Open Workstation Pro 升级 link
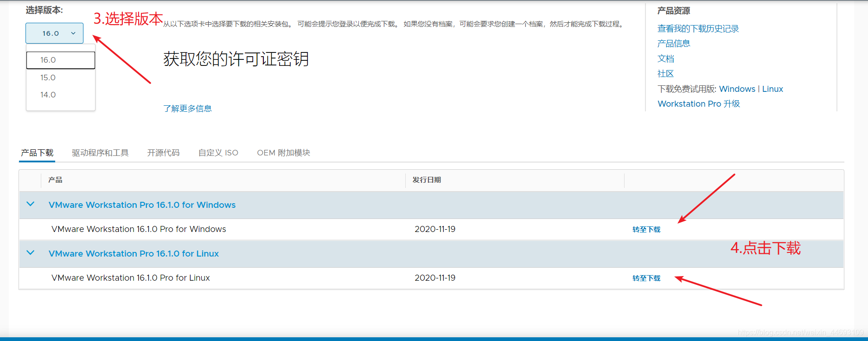The width and height of the screenshot is (868, 341). coord(699,104)
